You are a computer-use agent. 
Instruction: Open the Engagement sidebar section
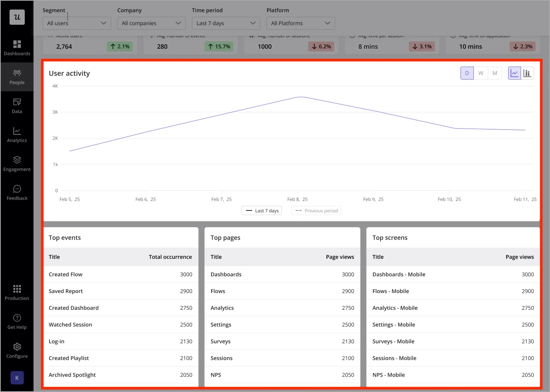tap(17, 164)
